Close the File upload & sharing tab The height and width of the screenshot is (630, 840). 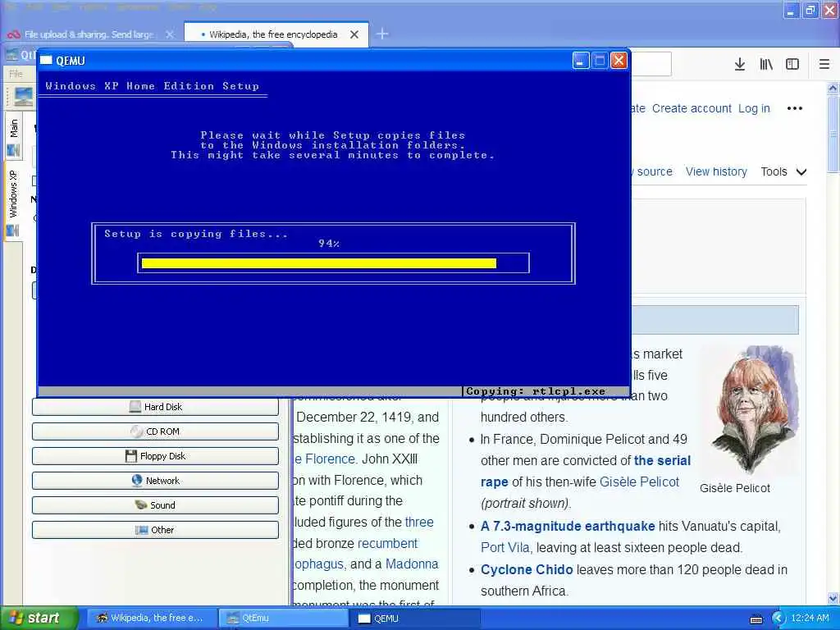pyautogui.click(x=170, y=34)
